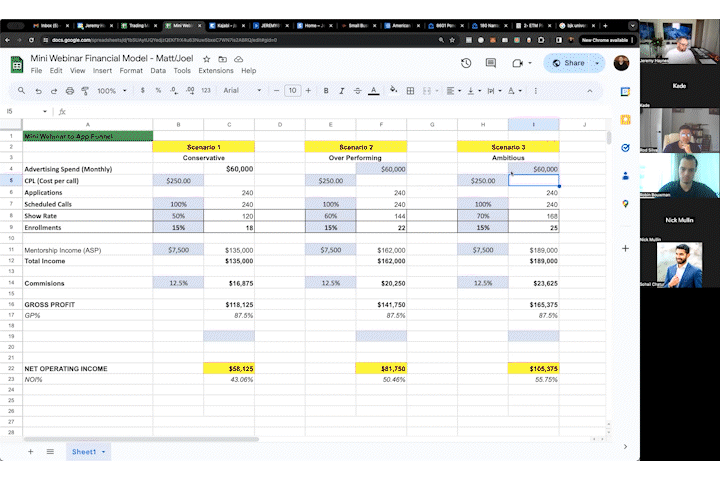Open the Edit menu
This screenshot has width=720, height=480.
coord(56,71)
